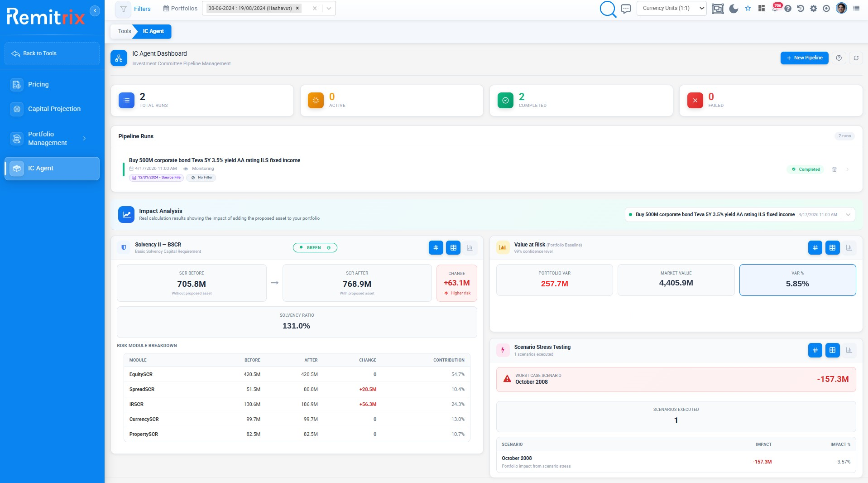Click the favorites star icon
The height and width of the screenshot is (483, 868).
pos(748,8)
